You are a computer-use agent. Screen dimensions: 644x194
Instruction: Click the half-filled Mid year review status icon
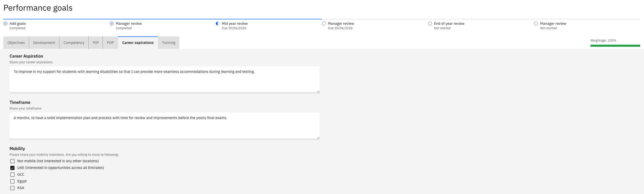pos(218,24)
